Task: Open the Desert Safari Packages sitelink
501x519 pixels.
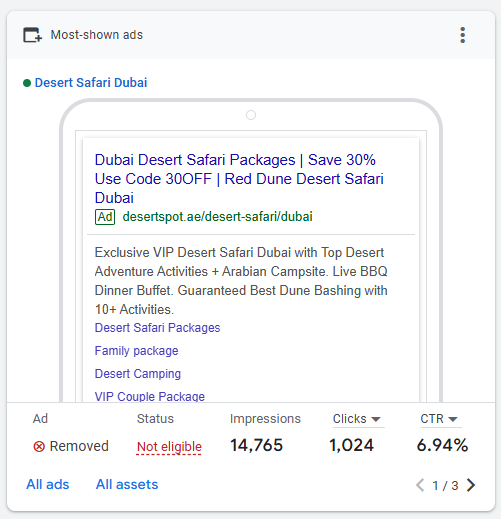Action: (x=157, y=328)
